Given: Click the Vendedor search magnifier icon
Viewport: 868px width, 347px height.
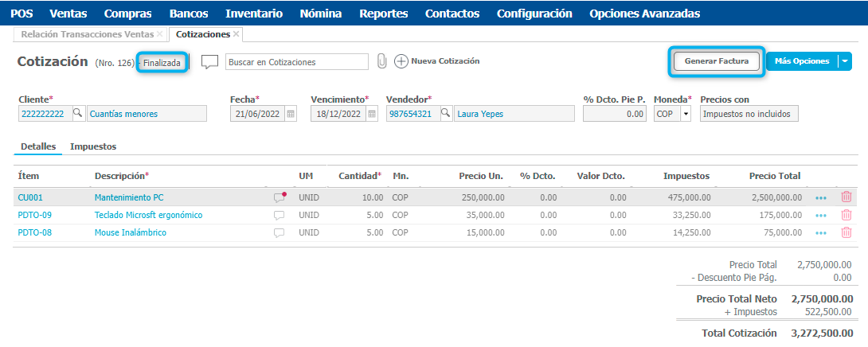Looking at the screenshot, I should pos(445,114).
